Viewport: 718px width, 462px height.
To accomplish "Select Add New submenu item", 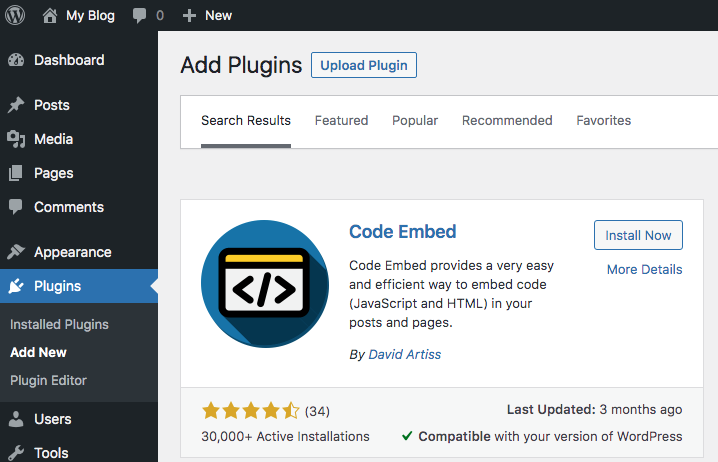I will [x=38, y=353].
